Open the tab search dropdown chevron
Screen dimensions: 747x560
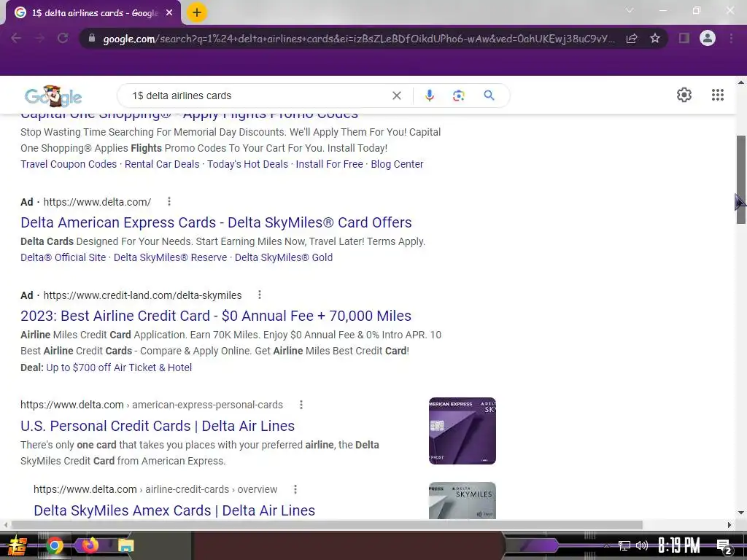coord(630,10)
